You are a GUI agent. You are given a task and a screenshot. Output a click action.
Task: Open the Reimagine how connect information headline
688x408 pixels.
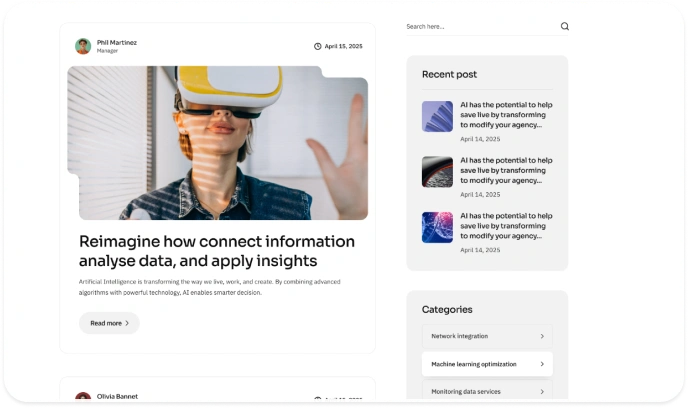(217, 251)
